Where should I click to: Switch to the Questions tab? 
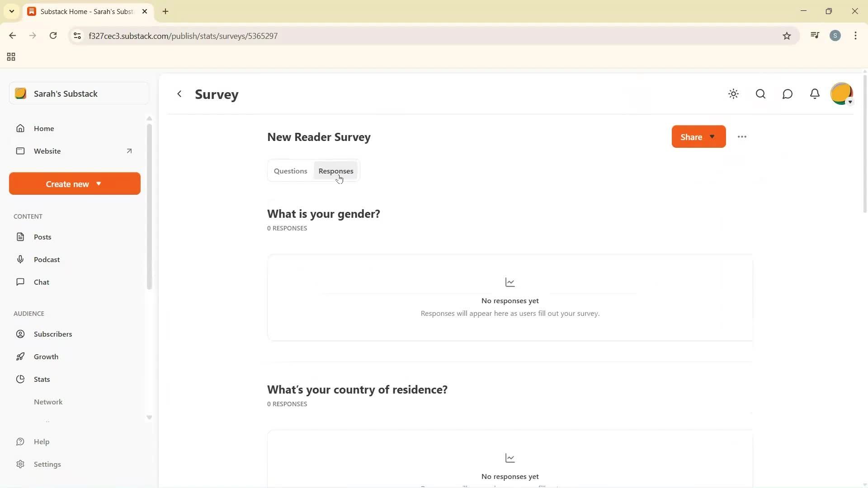pos(291,171)
